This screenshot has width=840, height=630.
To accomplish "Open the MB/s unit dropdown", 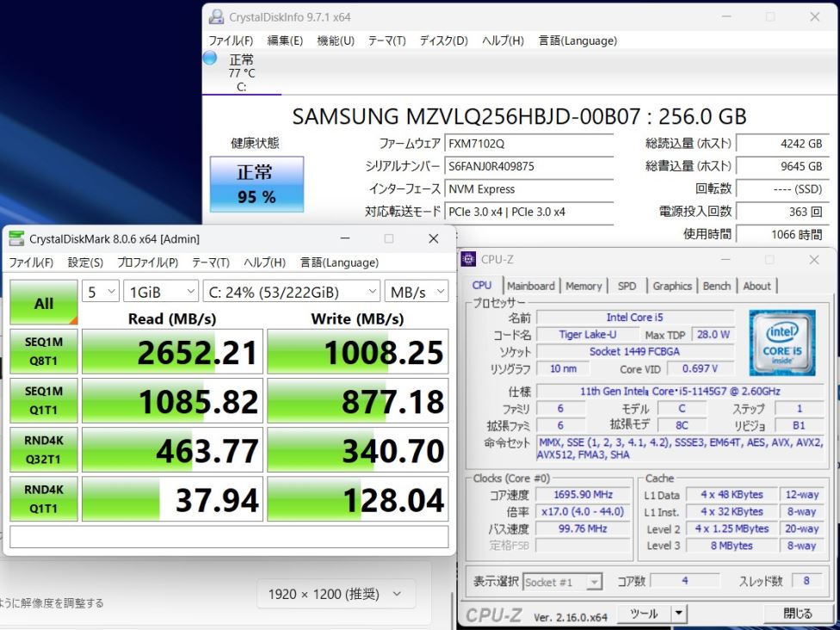I will [417, 292].
